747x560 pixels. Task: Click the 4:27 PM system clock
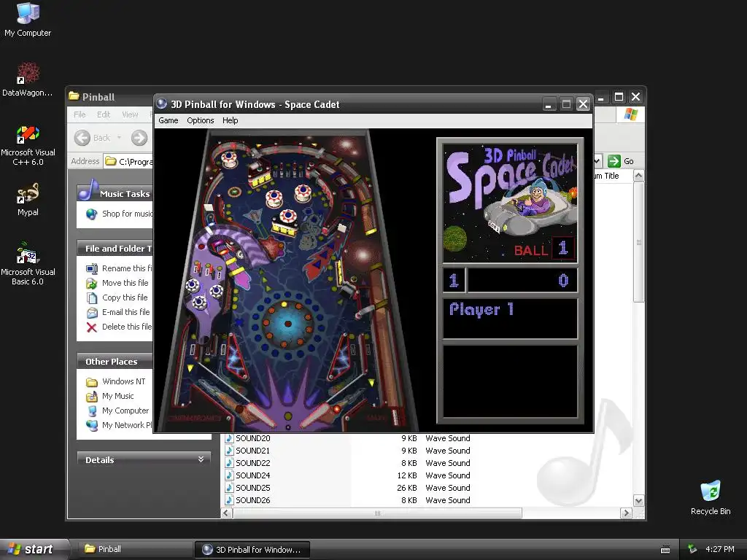click(x=719, y=549)
